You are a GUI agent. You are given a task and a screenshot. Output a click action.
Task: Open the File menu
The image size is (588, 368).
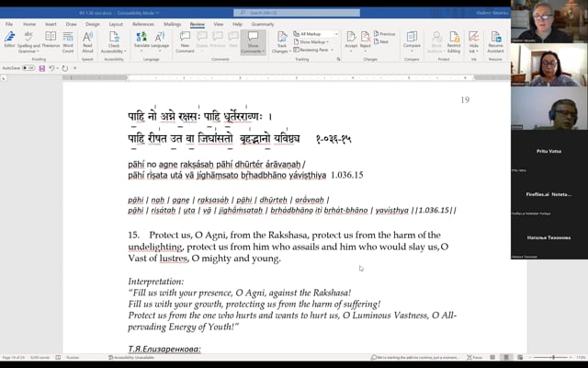pos(9,24)
